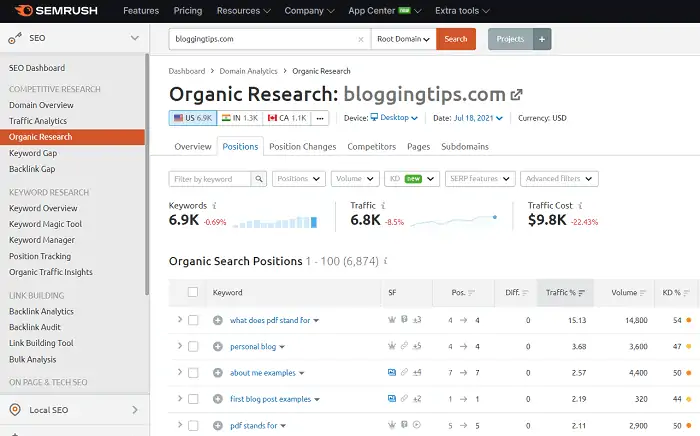Expand the 'what does pdf stand for' row
Viewport: 700px width, 436px height.
click(x=180, y=320)
